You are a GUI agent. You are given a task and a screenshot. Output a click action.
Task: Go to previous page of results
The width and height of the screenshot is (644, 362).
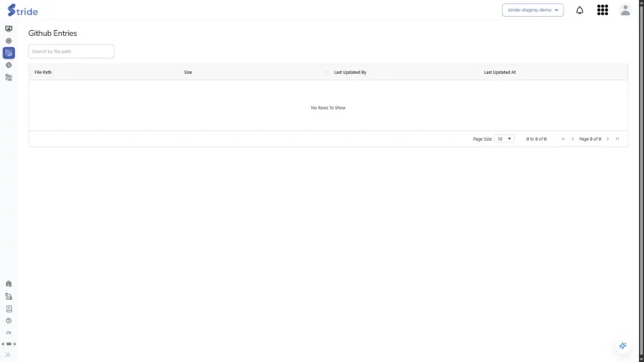[573, 139]
